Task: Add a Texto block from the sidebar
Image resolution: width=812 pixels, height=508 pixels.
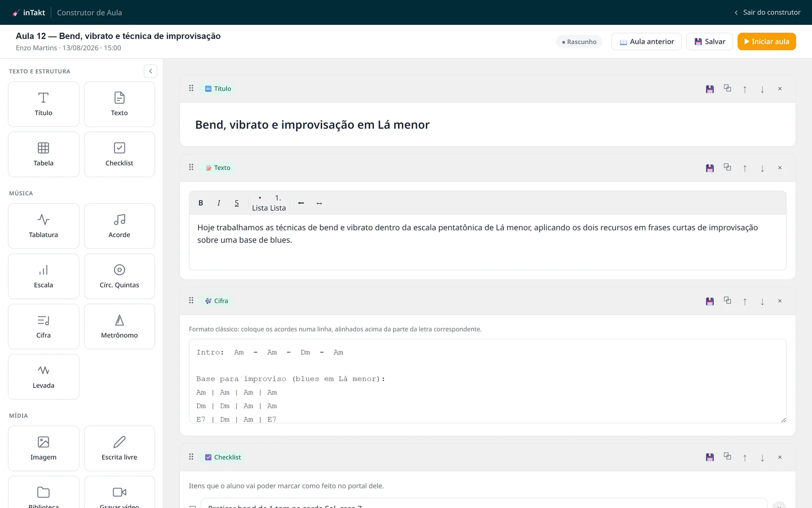Action: point(120,104)
